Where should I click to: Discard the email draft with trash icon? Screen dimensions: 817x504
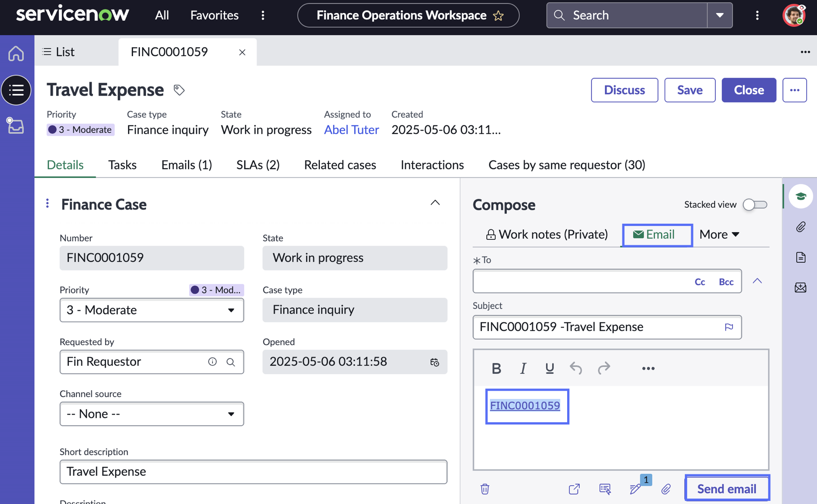click(x=484, y=489)
